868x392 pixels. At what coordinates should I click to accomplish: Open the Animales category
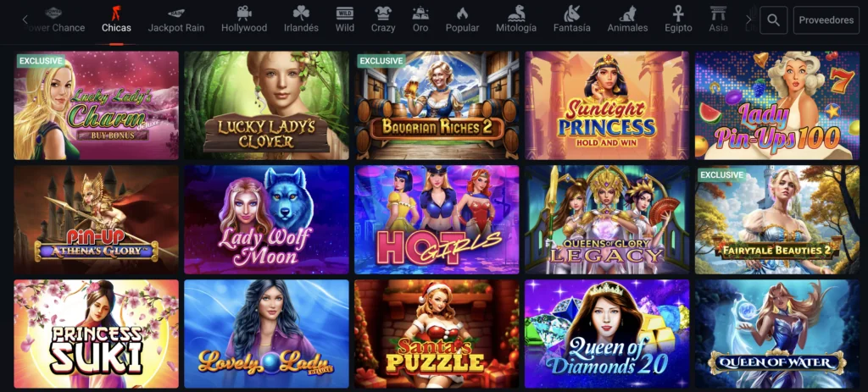[x=627, y=28]
